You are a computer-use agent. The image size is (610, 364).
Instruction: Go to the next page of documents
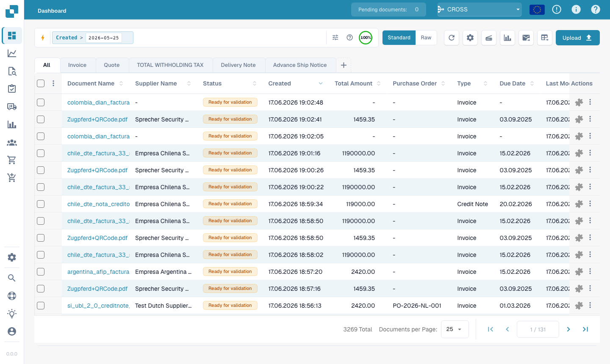click(568, 329)
